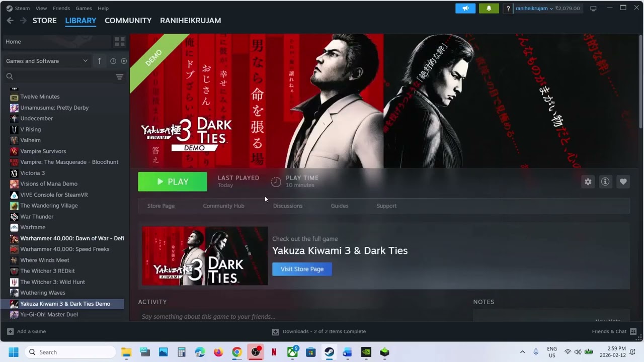Screen dimensions: 644x362
Task: Open advanced library filter options
Action: [119, 77]
